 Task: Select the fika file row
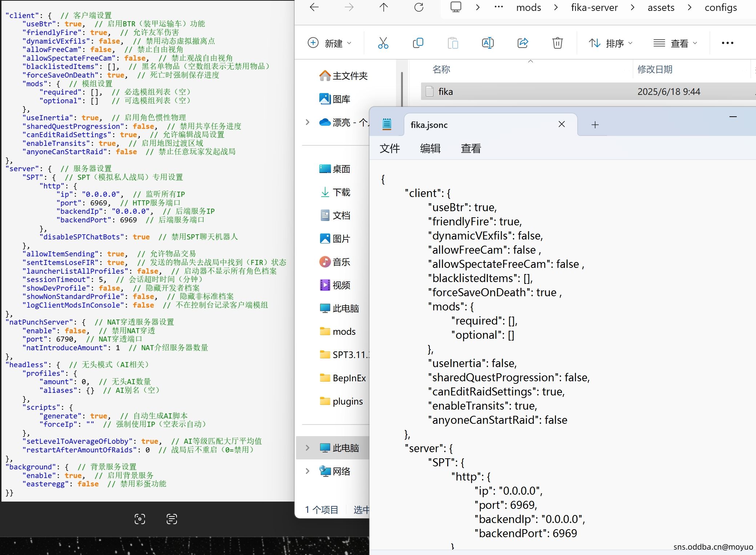coord(588,91)
